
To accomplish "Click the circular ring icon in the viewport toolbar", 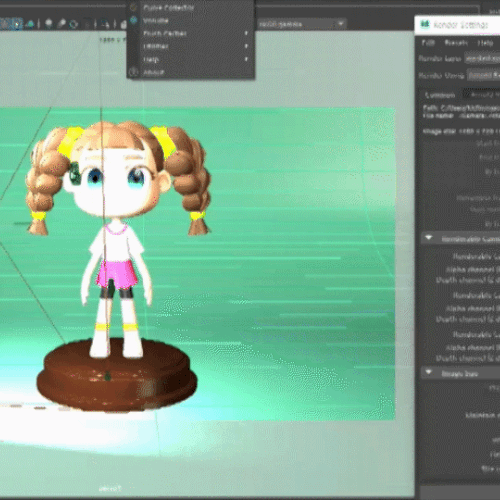I will click(74, 24).
